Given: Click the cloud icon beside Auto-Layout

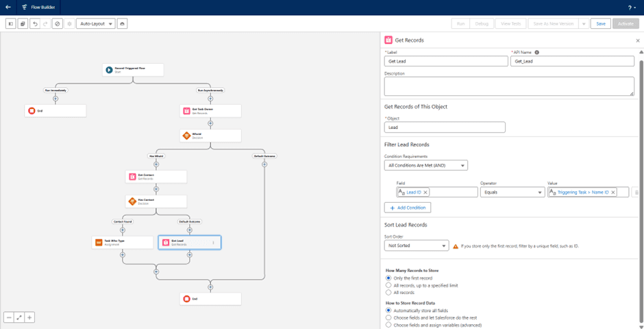Looking at the screenshot, I should 122,24.
